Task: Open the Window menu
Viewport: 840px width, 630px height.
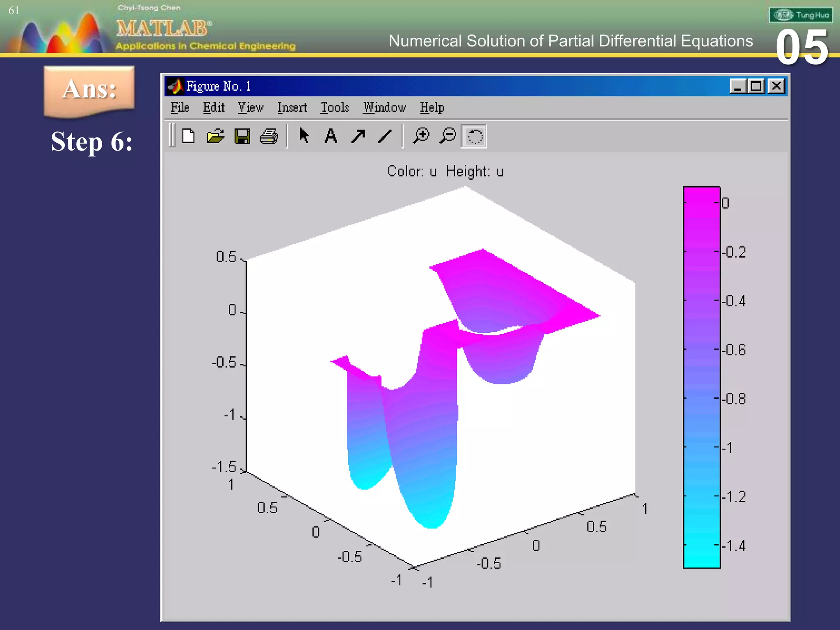Action: pyautogui.click(x=384, y=107)
